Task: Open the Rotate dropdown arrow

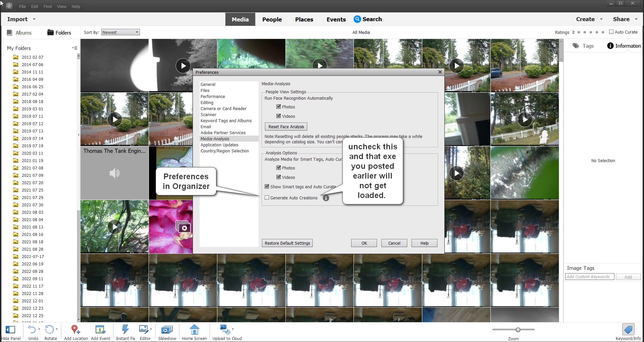Action: [57, 329]
